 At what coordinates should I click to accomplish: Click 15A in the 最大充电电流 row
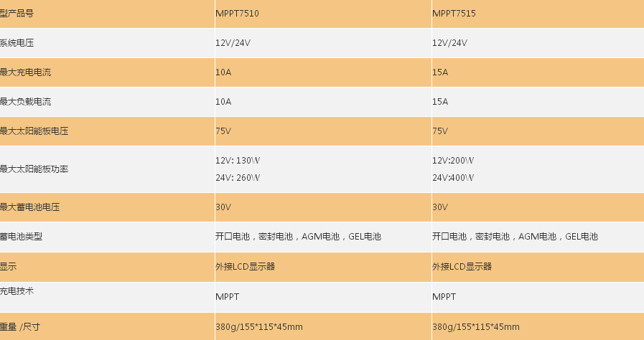point(440,72)
